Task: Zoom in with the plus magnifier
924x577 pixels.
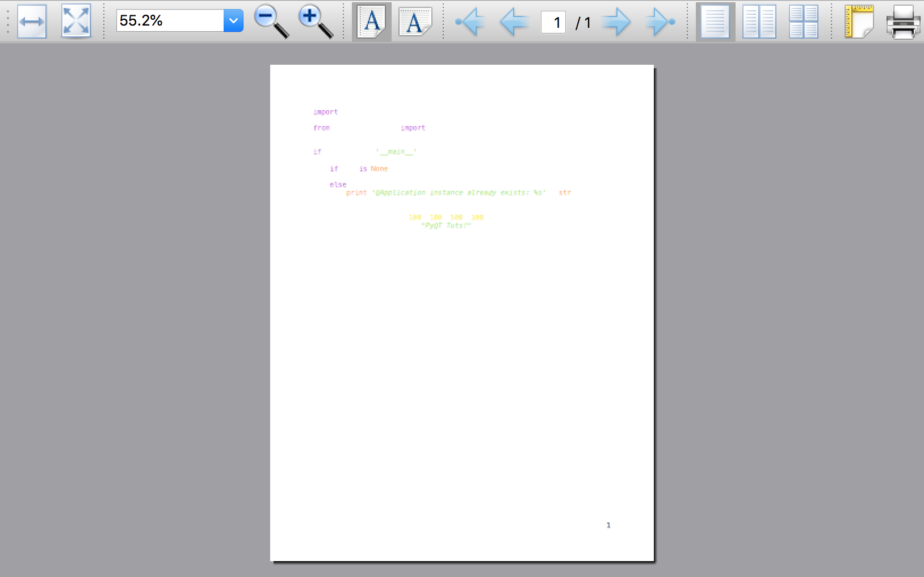Action: (x=316, y=22)
